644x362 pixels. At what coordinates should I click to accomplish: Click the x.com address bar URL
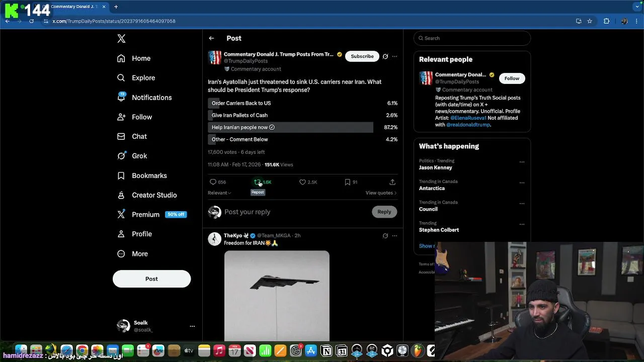(114, 21)
